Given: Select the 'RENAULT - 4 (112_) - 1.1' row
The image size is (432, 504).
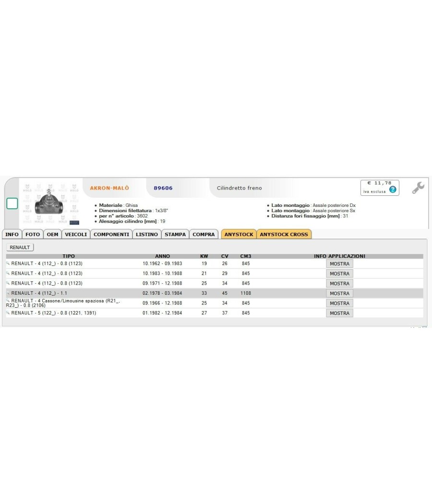Looking at the screenshot, I should 215,293.
